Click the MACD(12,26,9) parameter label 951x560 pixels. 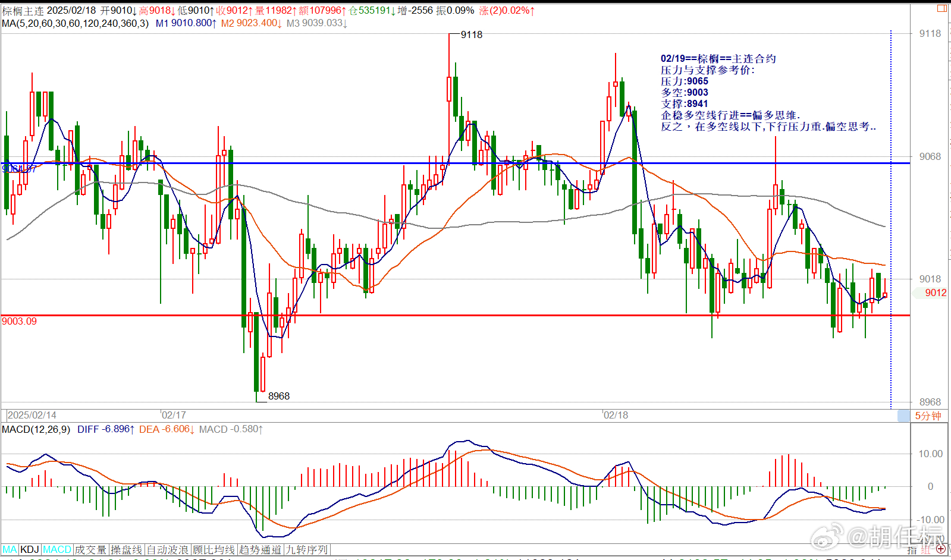(36, 429)
